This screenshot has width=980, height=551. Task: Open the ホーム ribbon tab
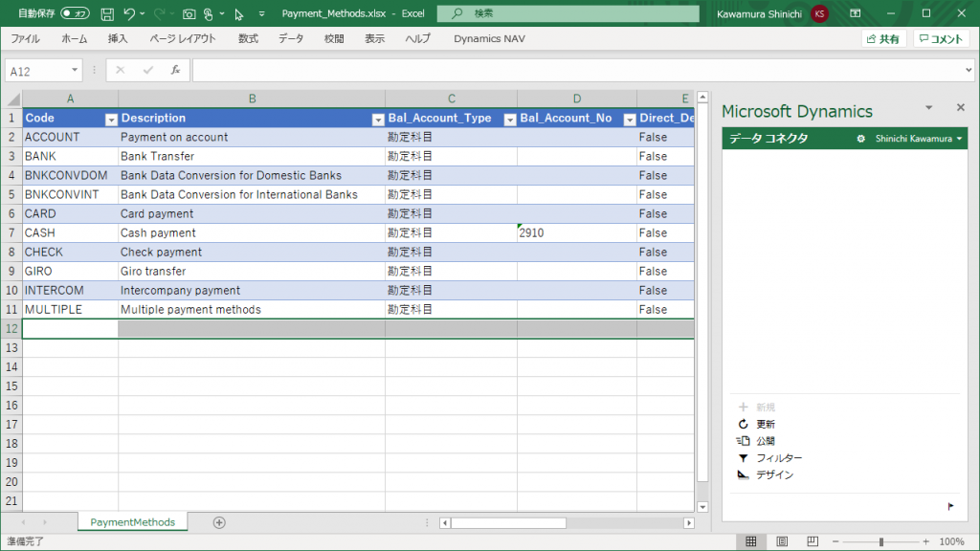pyautogui.click(x=75, y=38)
